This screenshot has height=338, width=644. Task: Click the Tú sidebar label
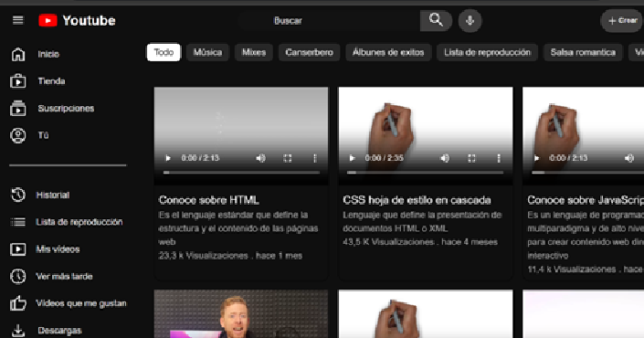[43, 135]
